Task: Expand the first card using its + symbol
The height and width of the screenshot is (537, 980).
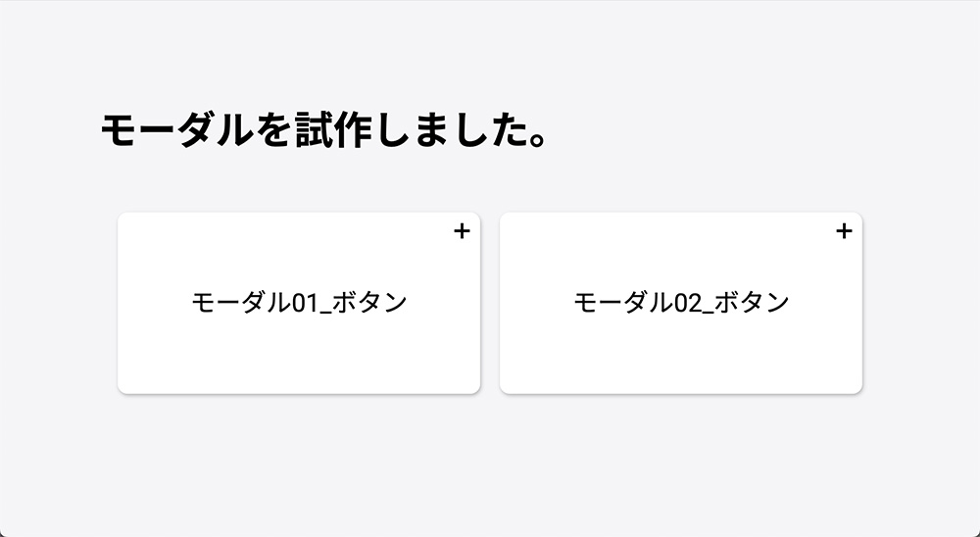Action: pyautogui.click(x=463, y=231)
